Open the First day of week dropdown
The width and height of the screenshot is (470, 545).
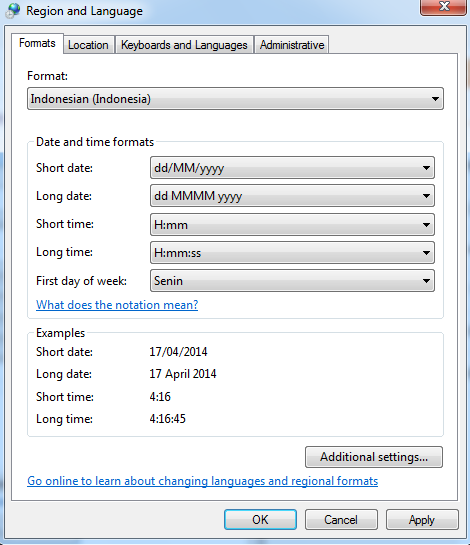point(292,280)
